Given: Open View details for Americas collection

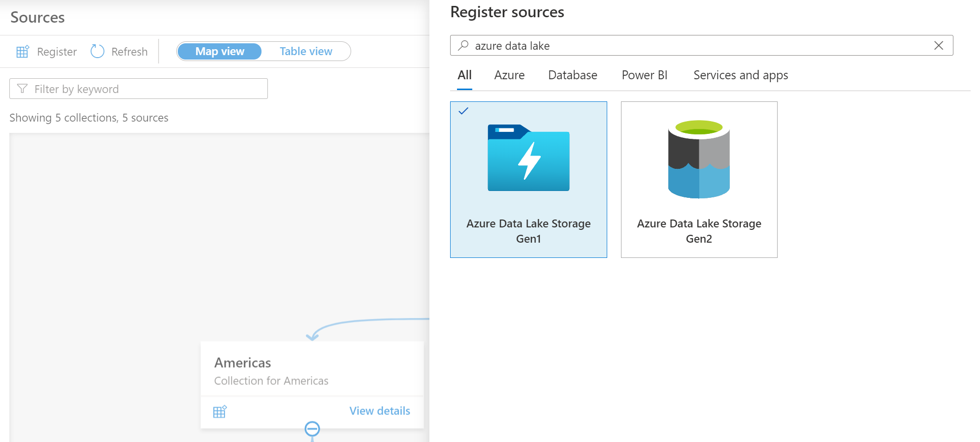Looking at the screenshot, I should click(380, 411).
